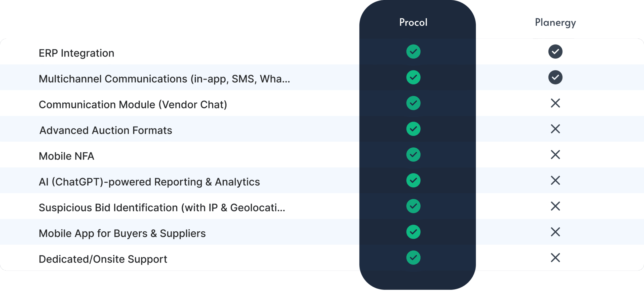Screen dimensions: 644x293
Task: Click the ERP Integration feature label
Action: click(x=76, y=53)
